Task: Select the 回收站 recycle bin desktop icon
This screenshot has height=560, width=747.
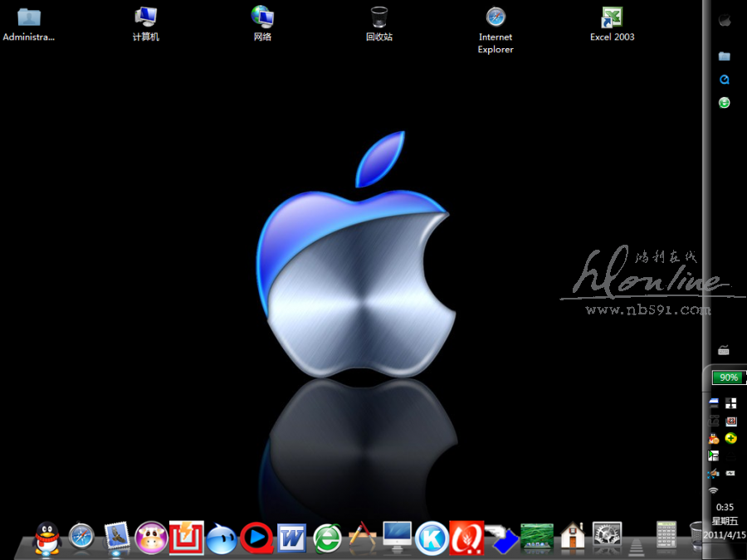Action: coord(378,23)
